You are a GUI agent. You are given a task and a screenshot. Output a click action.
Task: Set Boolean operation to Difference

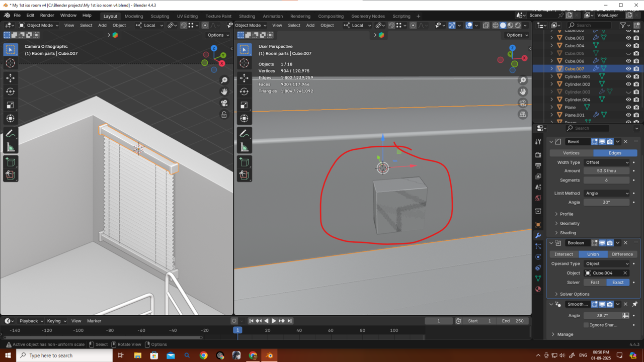click(622, 254)
